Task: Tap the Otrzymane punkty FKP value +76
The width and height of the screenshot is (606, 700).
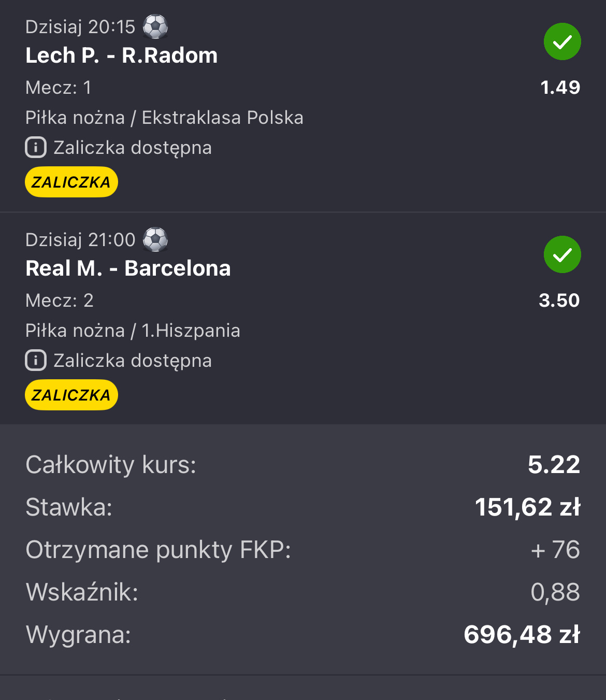Action: point(555,550)
